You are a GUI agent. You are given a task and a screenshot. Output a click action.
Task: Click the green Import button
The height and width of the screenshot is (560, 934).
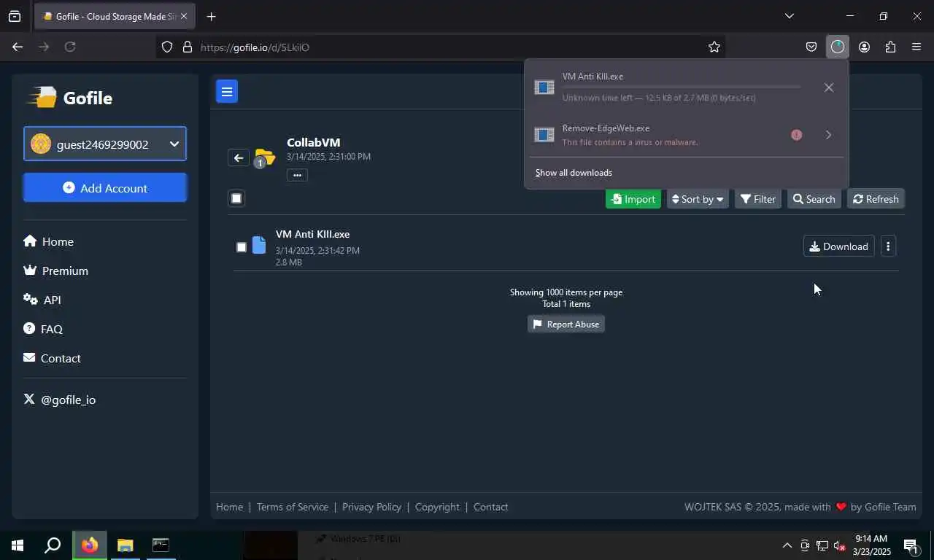coord(633,199)
